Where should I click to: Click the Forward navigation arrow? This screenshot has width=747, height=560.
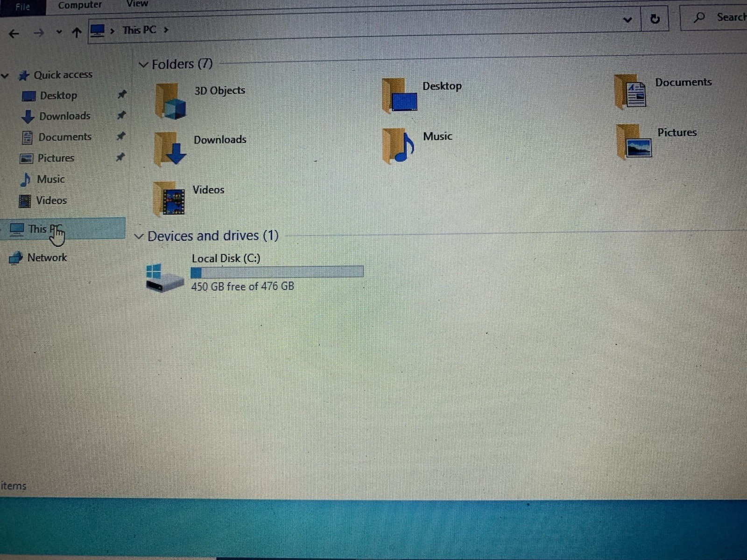click(39, 33)
